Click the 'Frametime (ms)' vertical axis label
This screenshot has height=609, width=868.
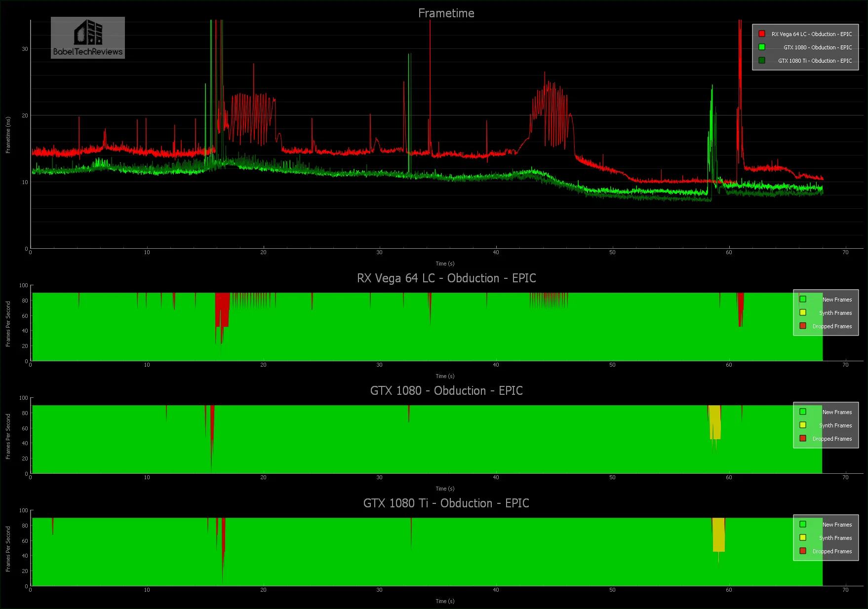click(8, 135)
